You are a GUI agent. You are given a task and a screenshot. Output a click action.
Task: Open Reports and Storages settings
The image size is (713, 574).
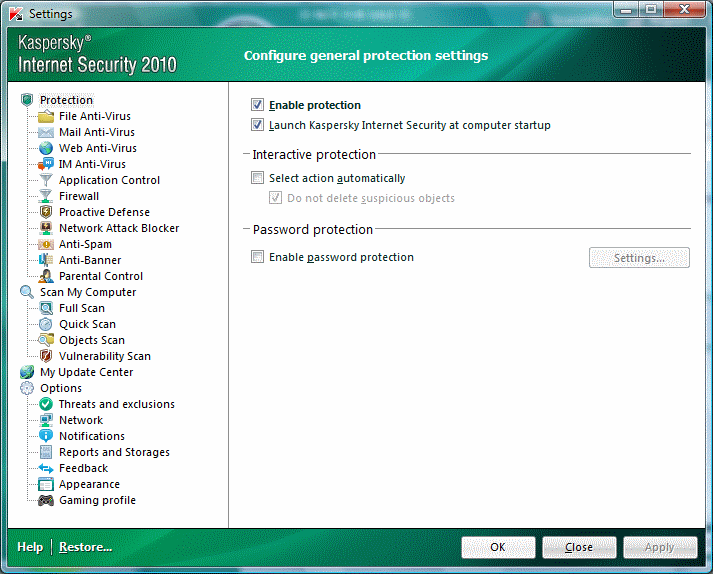pyautogui.click(x=114, y=452)
